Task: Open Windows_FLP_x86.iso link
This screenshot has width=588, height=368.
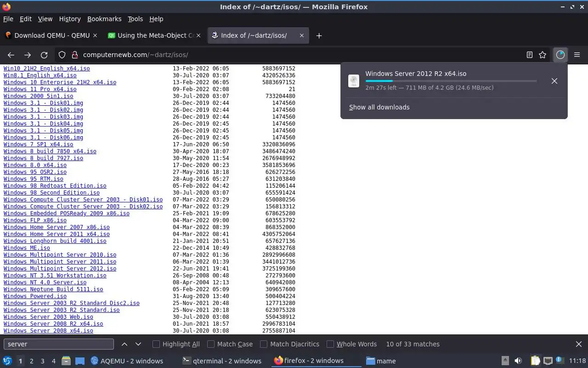Action: (x=35, y=220)
